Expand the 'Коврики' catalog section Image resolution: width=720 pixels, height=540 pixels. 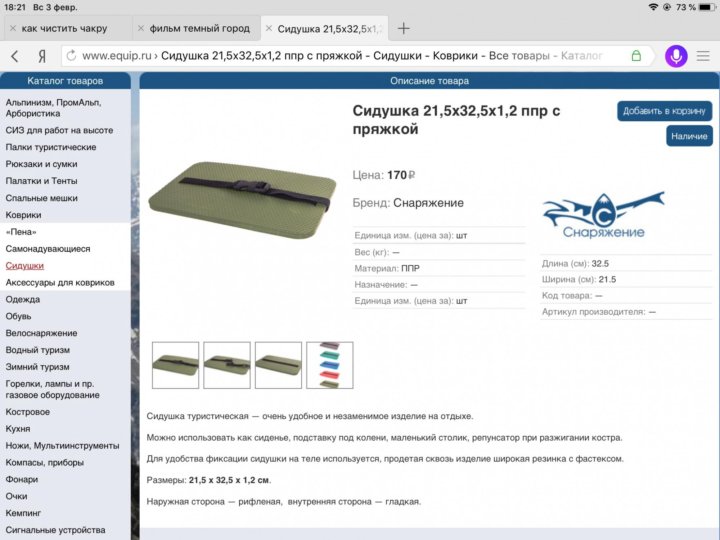[23, 214]
